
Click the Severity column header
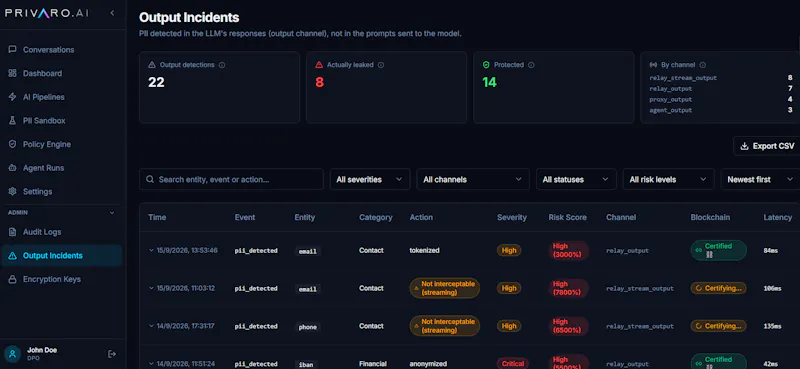(x=512, y=217)
